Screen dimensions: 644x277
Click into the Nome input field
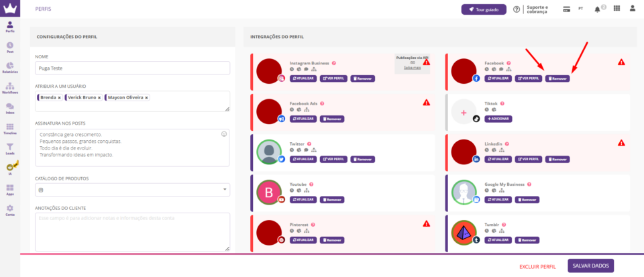click(x=132, y=68)
